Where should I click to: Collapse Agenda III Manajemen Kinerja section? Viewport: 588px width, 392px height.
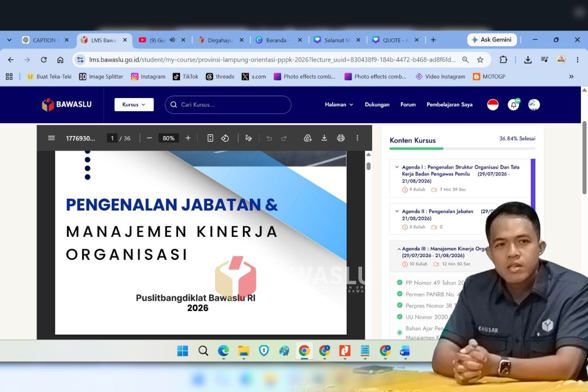399,249
